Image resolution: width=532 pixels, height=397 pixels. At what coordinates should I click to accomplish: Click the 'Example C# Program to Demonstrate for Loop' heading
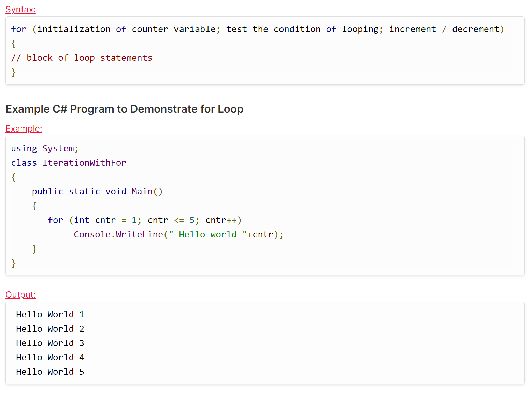tap(125, 109)
